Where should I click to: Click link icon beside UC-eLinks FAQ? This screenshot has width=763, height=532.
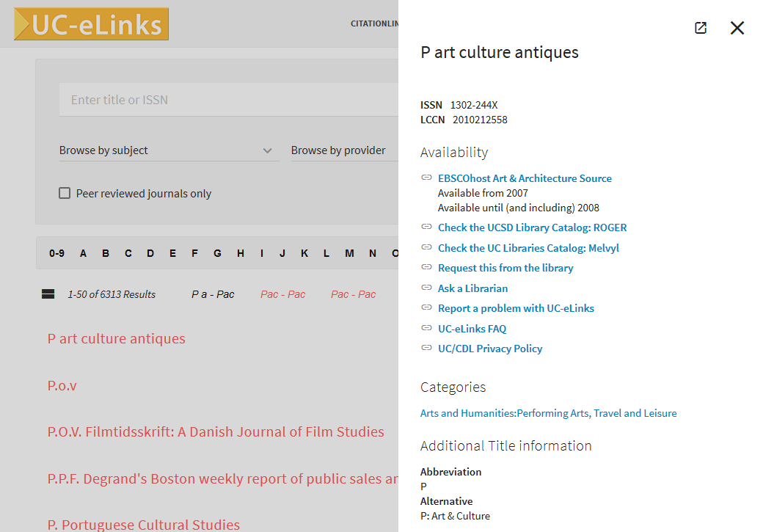click(x=427, y=328)
